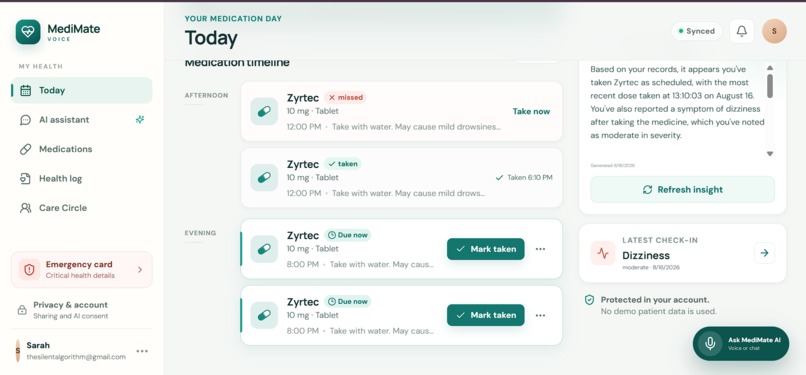Screen dimensions: 806x375
Task: Click the MediMate heart logo icon
Action: point(28,32)
